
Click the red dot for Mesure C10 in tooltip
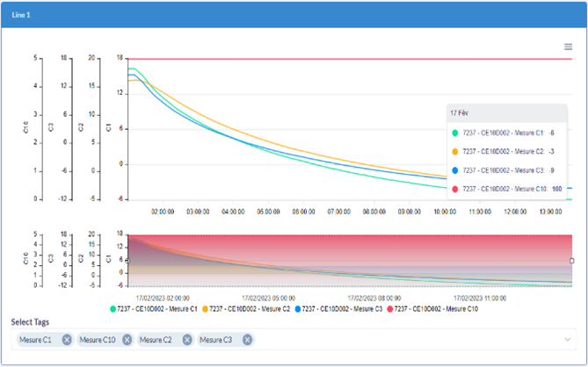click(x=455, y=189)
